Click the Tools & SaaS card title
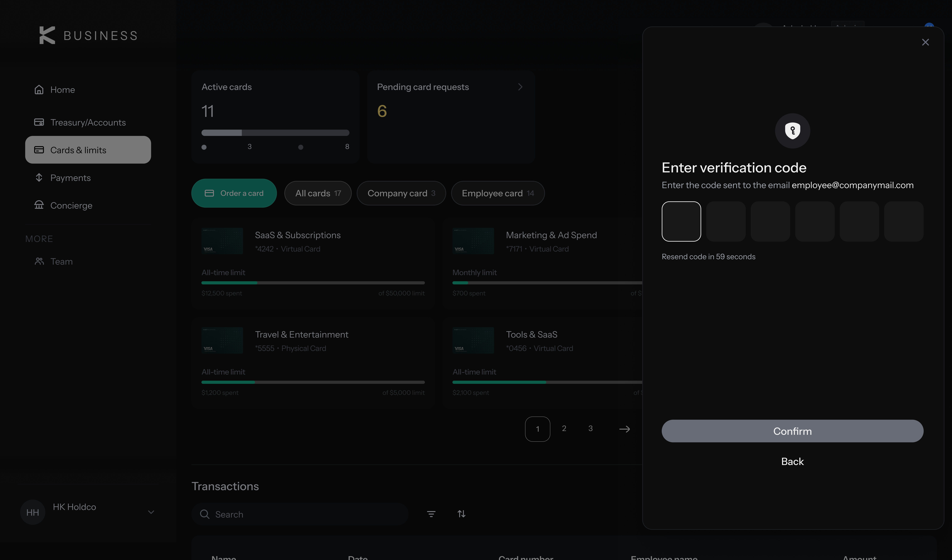Image resolution: width=952 pixels, height=560 pixels. pyautogui.click(x=532, y=335)
